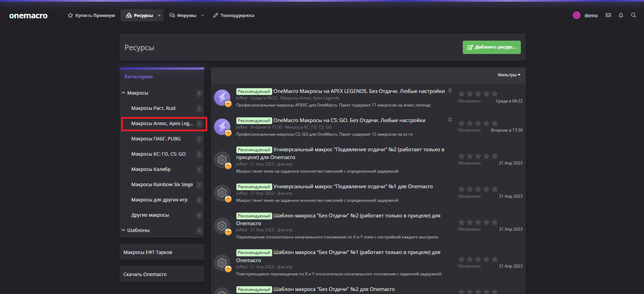The height and width of the screenshot is (294, 644).
Task: Expand the Форумы dropdown arrow
Action: [202, 15]
